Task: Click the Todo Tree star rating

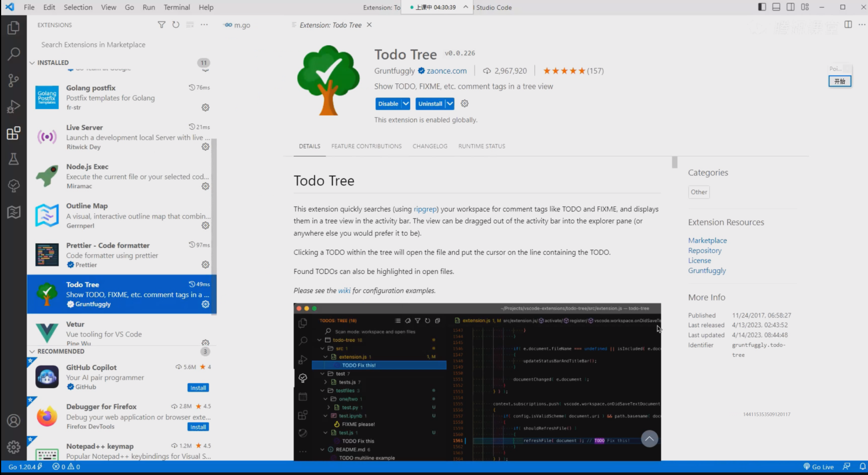Action: [564, 71]
